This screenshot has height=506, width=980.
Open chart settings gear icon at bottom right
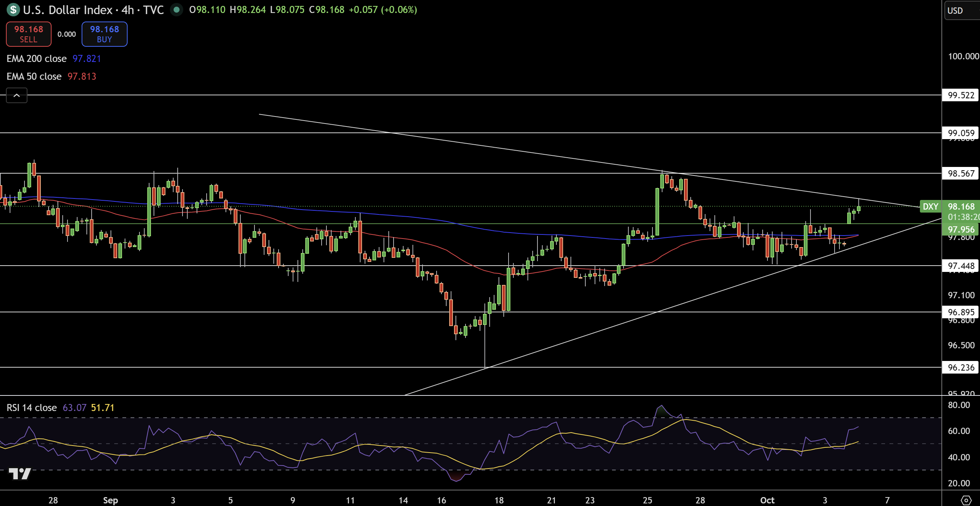[966, 500]
